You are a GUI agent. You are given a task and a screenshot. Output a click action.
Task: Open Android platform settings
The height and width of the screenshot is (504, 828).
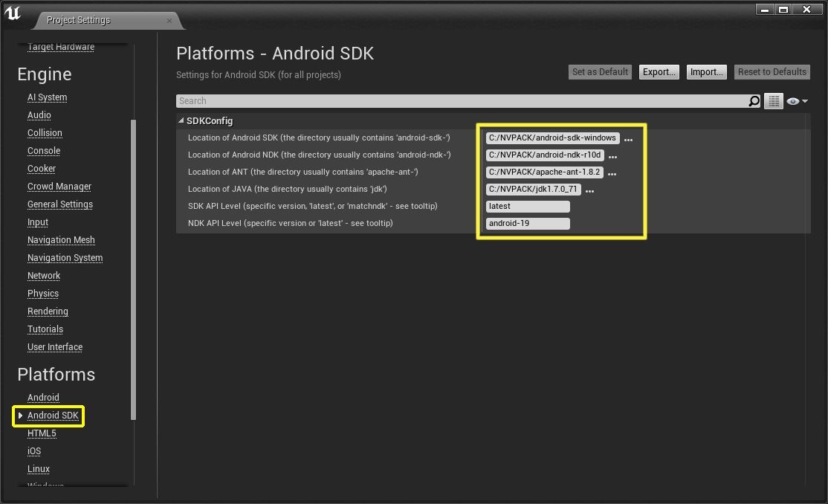coord(43,398)
